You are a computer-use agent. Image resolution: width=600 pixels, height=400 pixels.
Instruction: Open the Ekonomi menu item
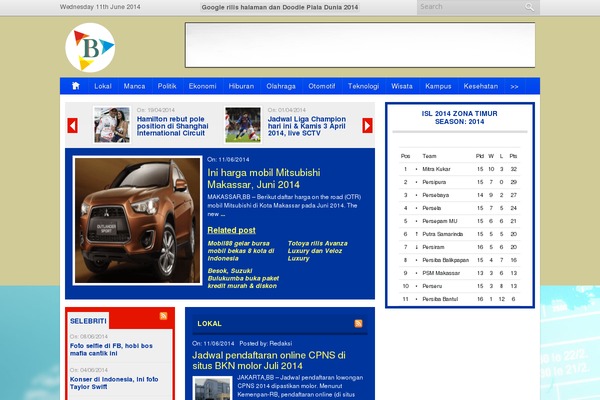202,87
